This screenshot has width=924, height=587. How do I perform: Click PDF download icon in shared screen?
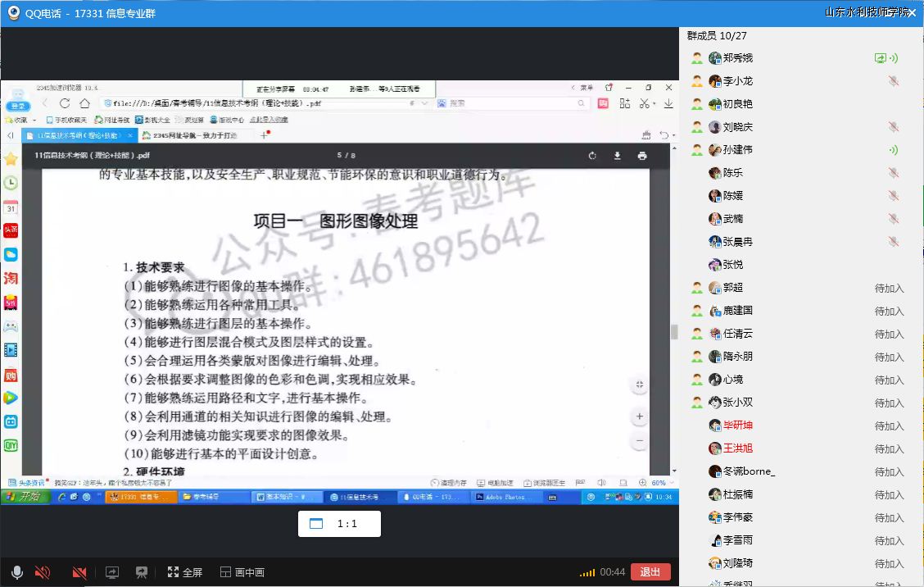(617, 156)
